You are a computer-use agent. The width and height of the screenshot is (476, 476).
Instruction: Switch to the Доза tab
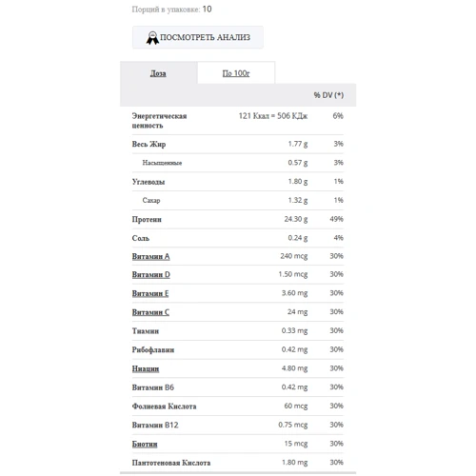158,73
